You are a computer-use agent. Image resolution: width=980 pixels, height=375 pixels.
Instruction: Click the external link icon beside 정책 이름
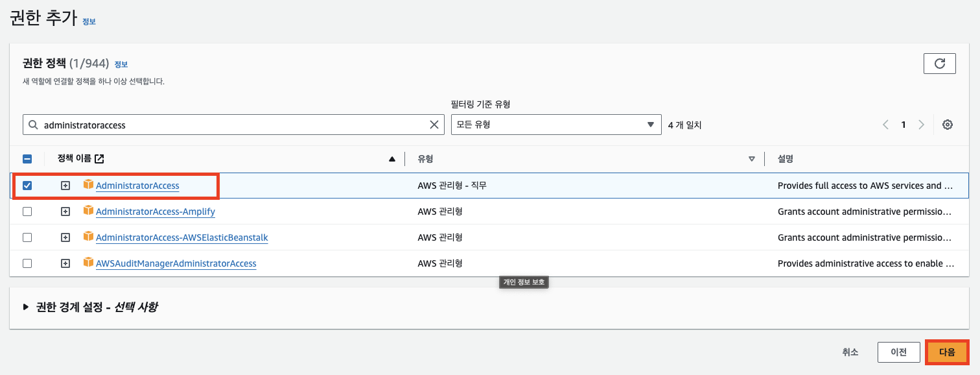99,159
